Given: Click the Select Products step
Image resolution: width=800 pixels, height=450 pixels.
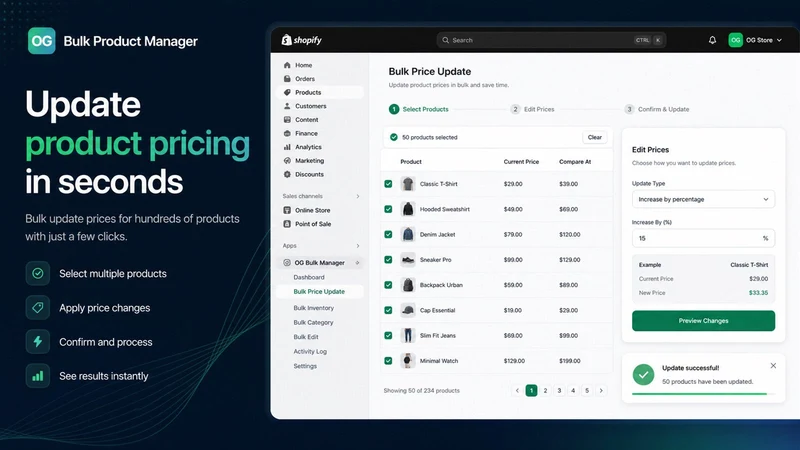Looking at the screenshot, I should click(419, 109).
